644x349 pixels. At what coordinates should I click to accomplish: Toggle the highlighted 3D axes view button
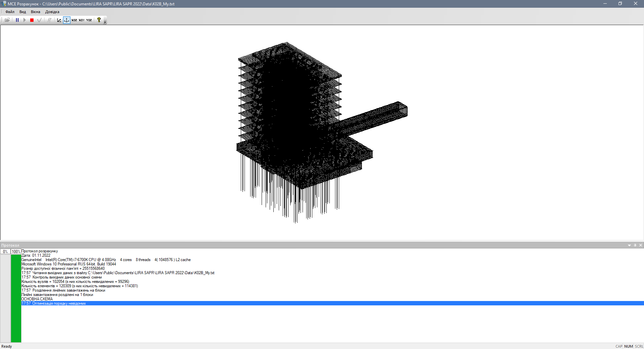coord(66,20)
